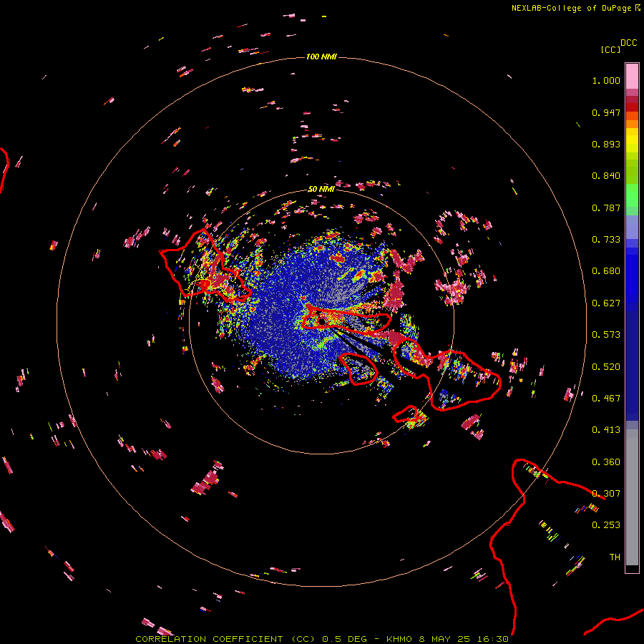Screen dimensions: 644x644
Task: Click the 0.733 color scale value
Action: coord(606,240)
